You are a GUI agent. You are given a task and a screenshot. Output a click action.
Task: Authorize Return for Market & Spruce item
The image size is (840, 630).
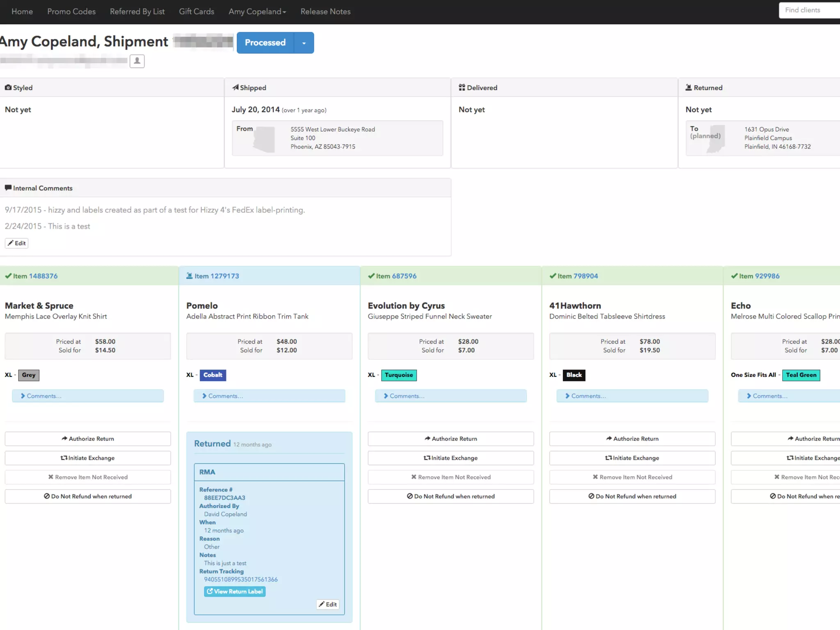[88, 439]
